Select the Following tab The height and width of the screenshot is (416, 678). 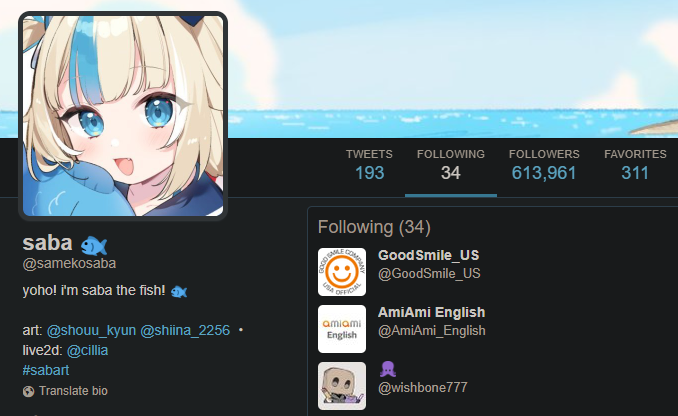coord(451,165)
